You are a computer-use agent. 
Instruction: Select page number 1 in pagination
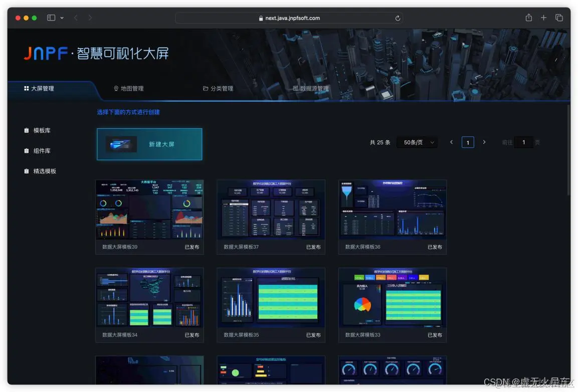pyautogui.click(x=468, y=142)
